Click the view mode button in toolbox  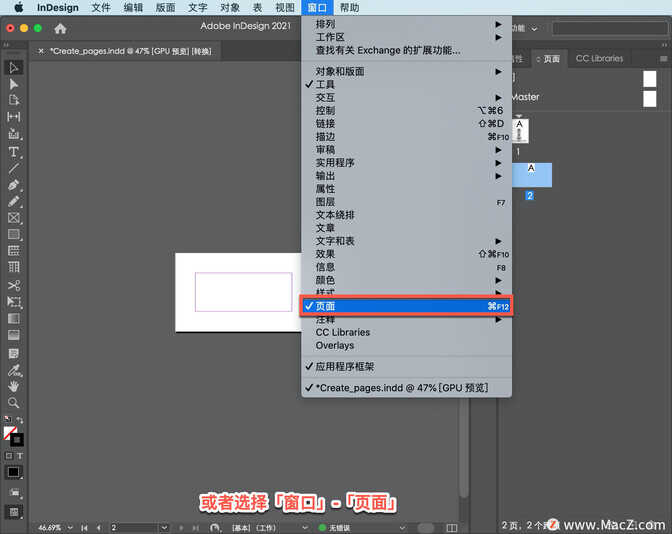14,512
